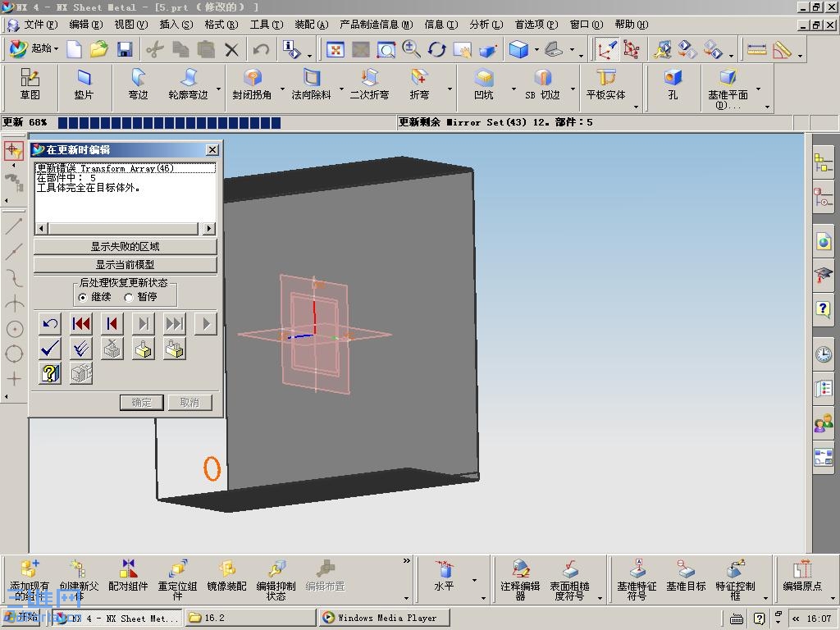Close the 在更新时编辑 dialog

click(212, 149)
